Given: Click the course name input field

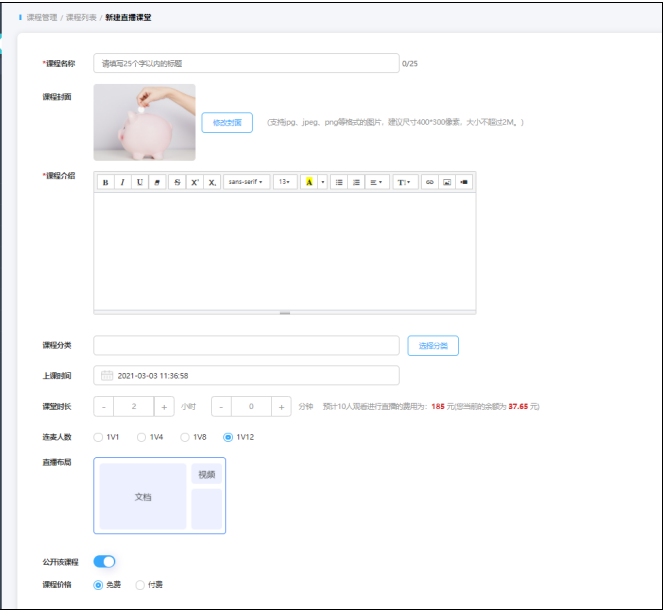Looking at the screenshot, I should tap(246, 63).
